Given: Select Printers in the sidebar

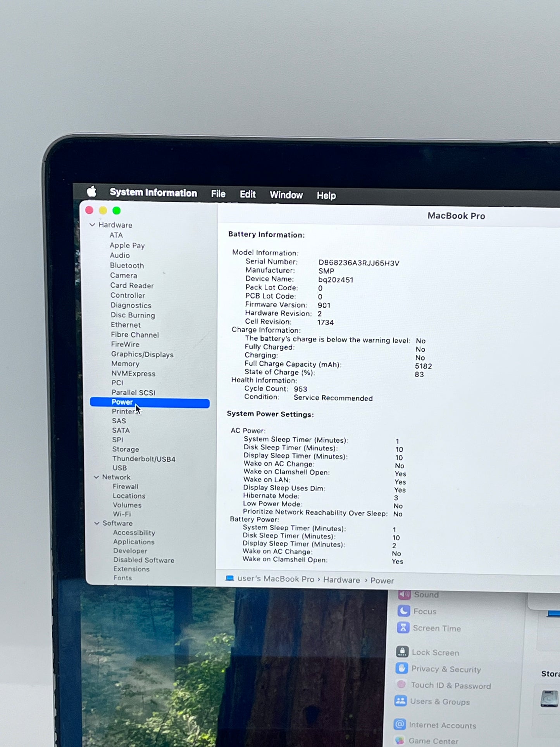Looking at the screenshot, I should point(126,411).
